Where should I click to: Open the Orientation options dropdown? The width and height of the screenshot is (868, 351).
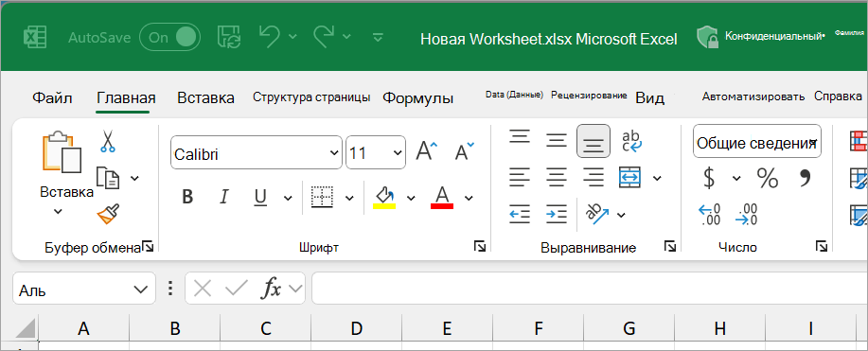(621, 215)
